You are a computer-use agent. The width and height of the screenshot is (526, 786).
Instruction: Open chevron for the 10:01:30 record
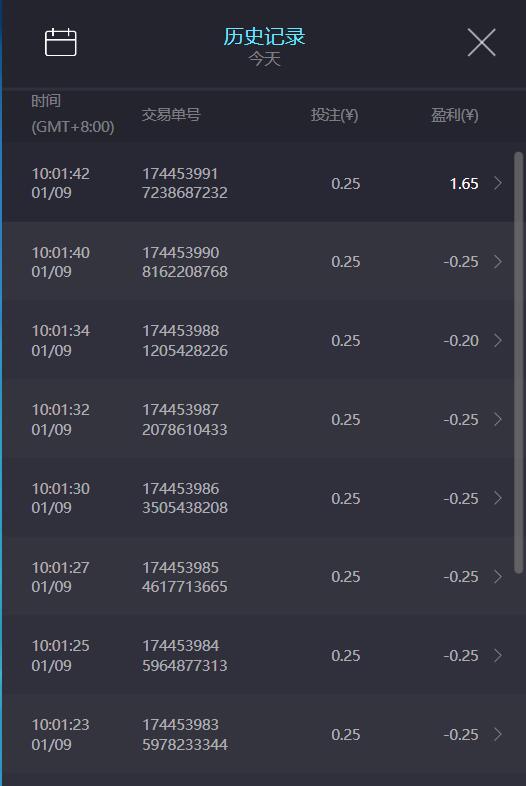[x=497, y=498]
